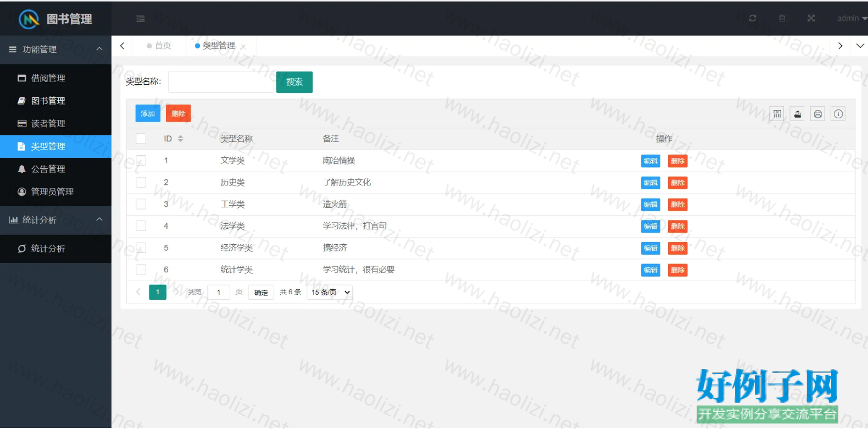Click 编辑 button for 工学类 row
Viewport: 868px width, 429px height.
tap(650, 205)
